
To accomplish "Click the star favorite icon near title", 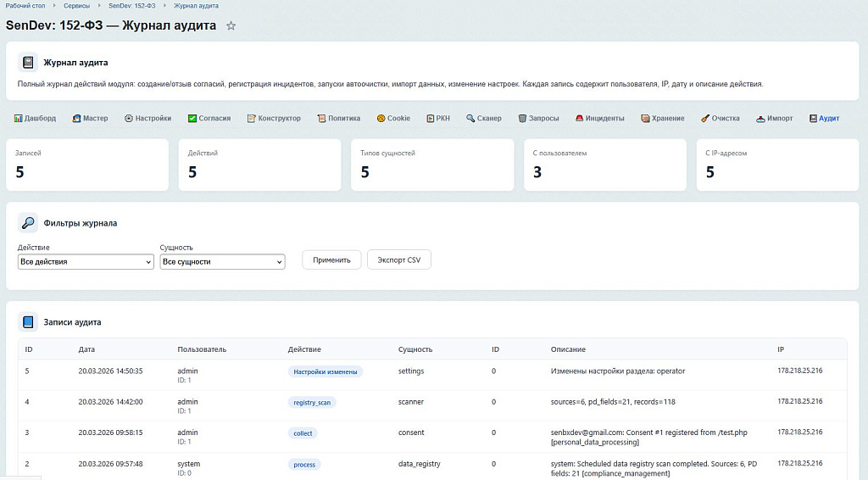I will 231,26.
